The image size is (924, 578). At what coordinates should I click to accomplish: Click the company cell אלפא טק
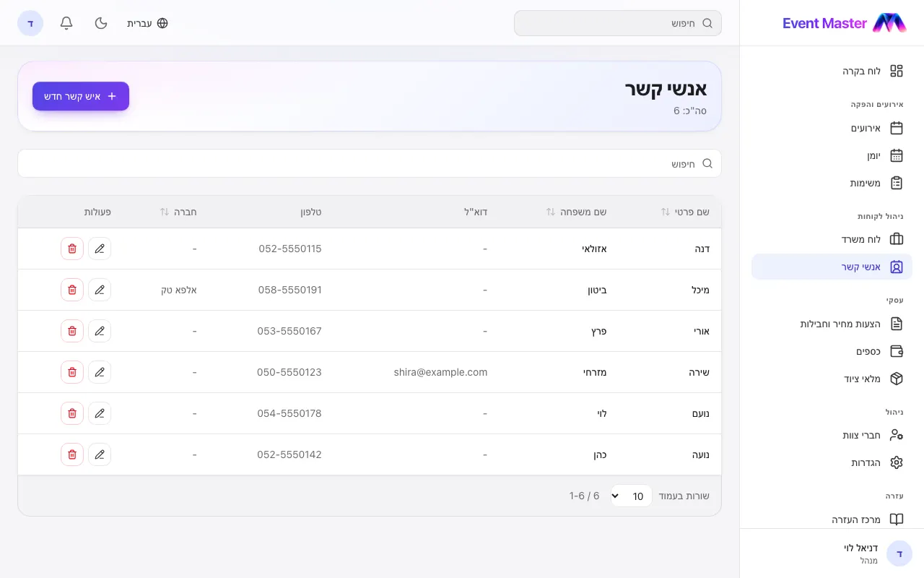point(179,290)
